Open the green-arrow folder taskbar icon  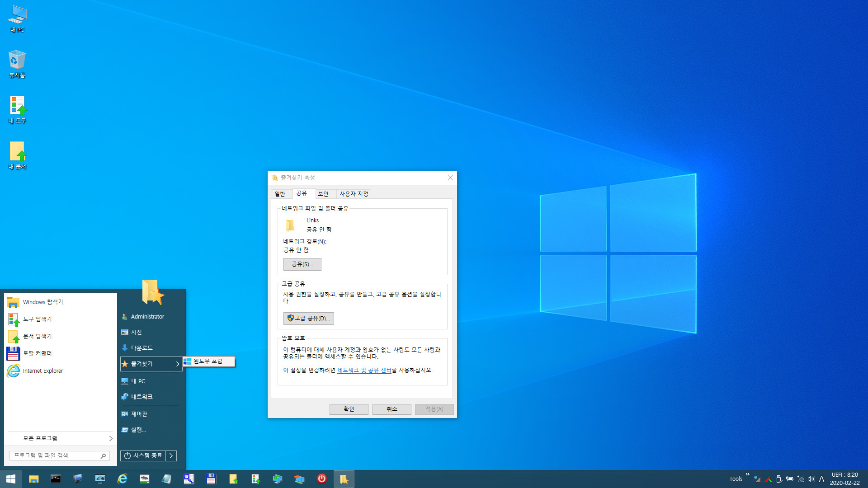233,479
